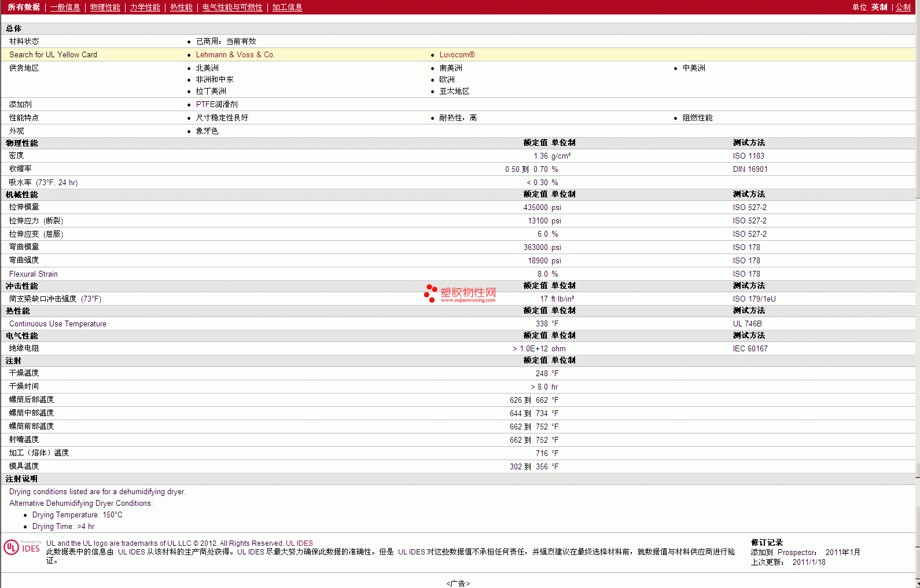Select 英制 units option
The width and height of the screenshot is (920, 588).
879,7
